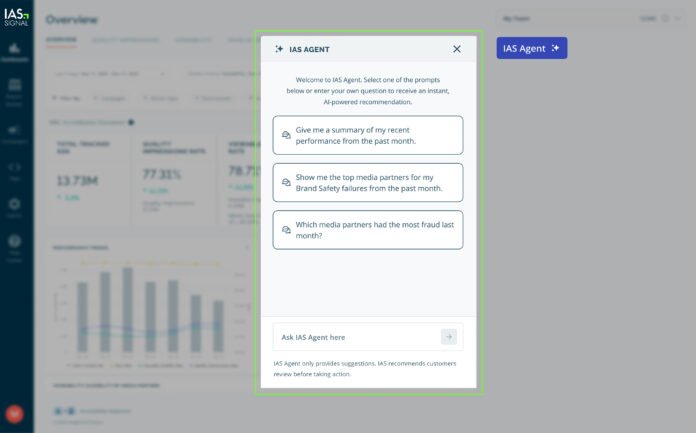The height and width of the screenshot is (433, 696).
Task: Pick the most fraud media partners prompt
Action: tap(367, 229)
